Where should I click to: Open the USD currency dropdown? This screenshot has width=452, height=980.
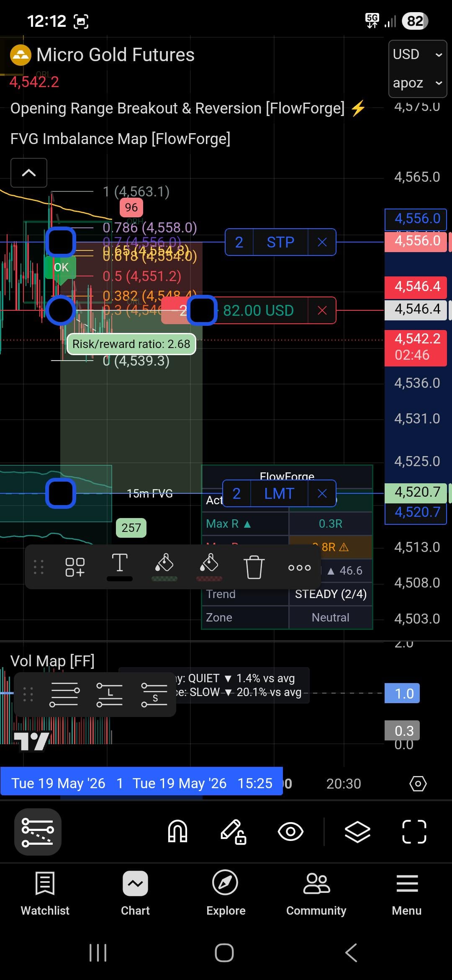coord(418,54)
